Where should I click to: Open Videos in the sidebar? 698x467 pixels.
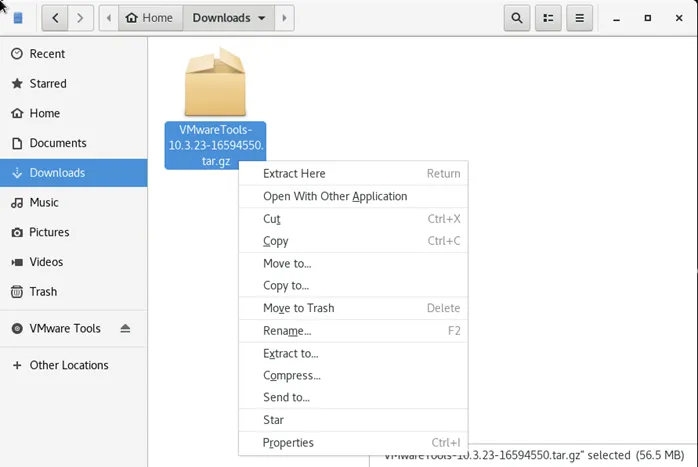73,262
